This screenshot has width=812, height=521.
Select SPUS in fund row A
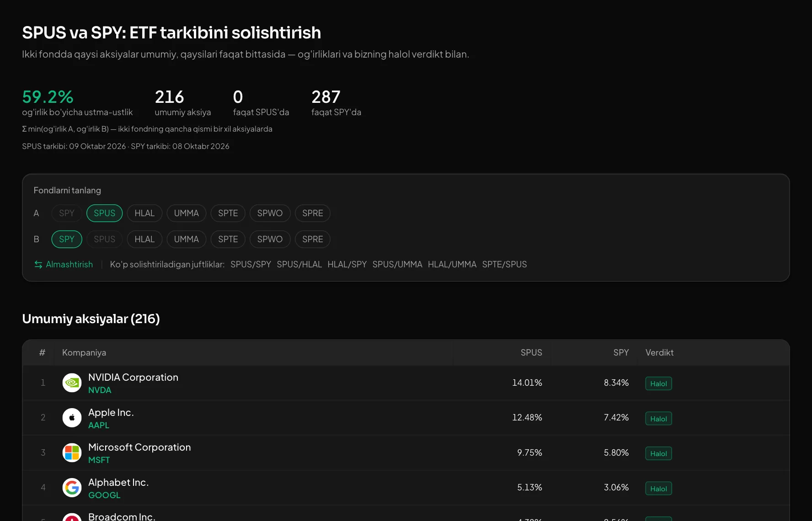tap(105, 213)
